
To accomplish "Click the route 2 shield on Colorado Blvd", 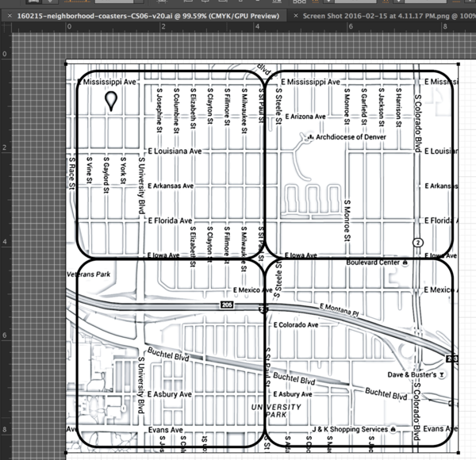I will tap(417, 242).
